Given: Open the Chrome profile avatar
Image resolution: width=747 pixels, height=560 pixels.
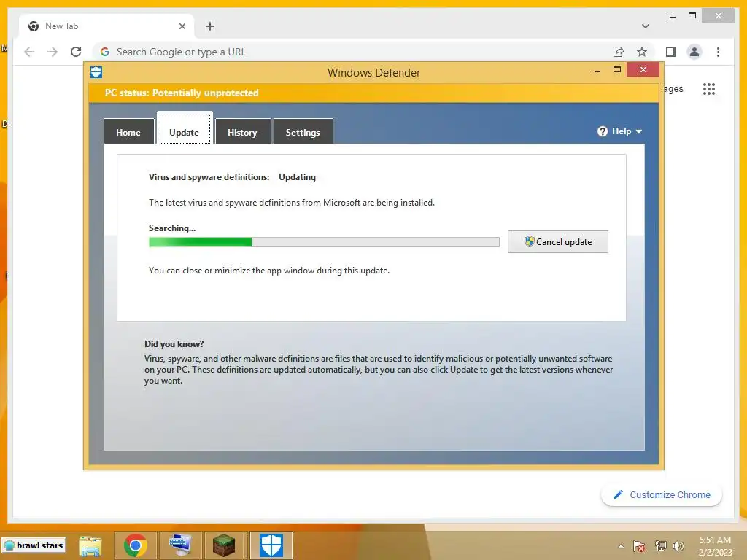Looking at the screenshot, I should pos(694,52).
